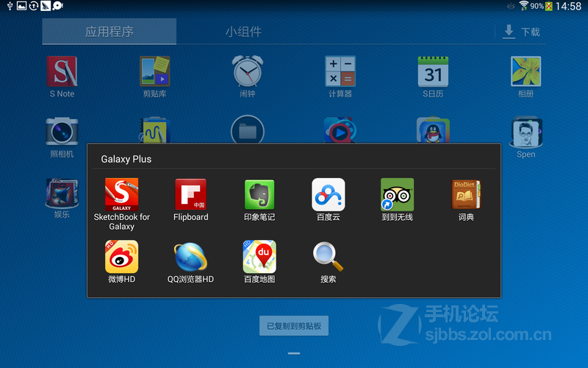The height and width of the screenshot is (368, 588).
Task: Tap the screenshot saved notification icon
Action: pyautogui.click(x=22, y=6)
